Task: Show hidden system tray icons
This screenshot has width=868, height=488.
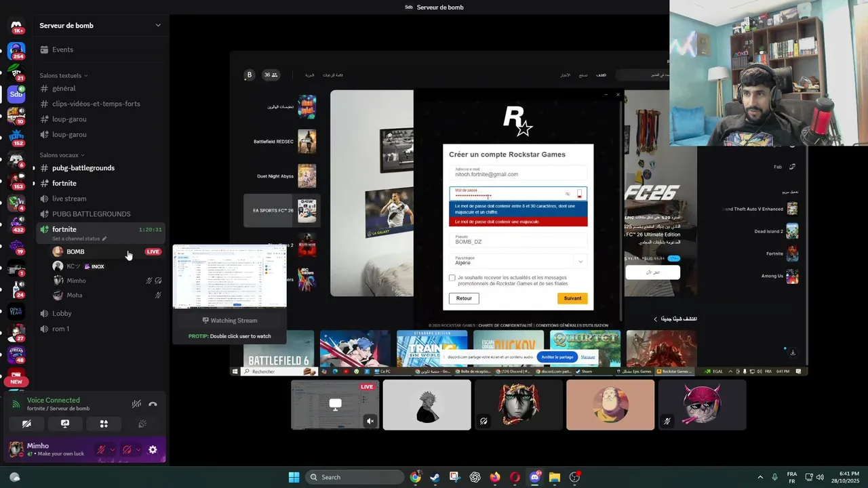Action: [760, 477]
